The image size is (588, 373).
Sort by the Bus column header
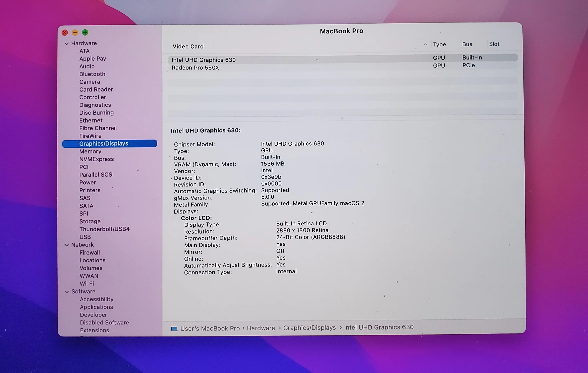pyautogui.click(x=467, y=44)
